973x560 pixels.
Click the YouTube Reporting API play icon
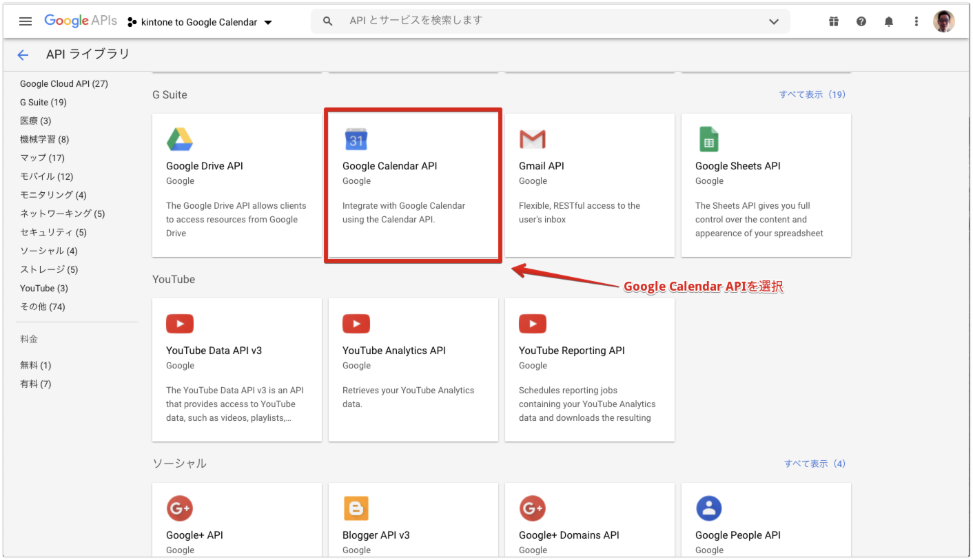coord(533,324)
